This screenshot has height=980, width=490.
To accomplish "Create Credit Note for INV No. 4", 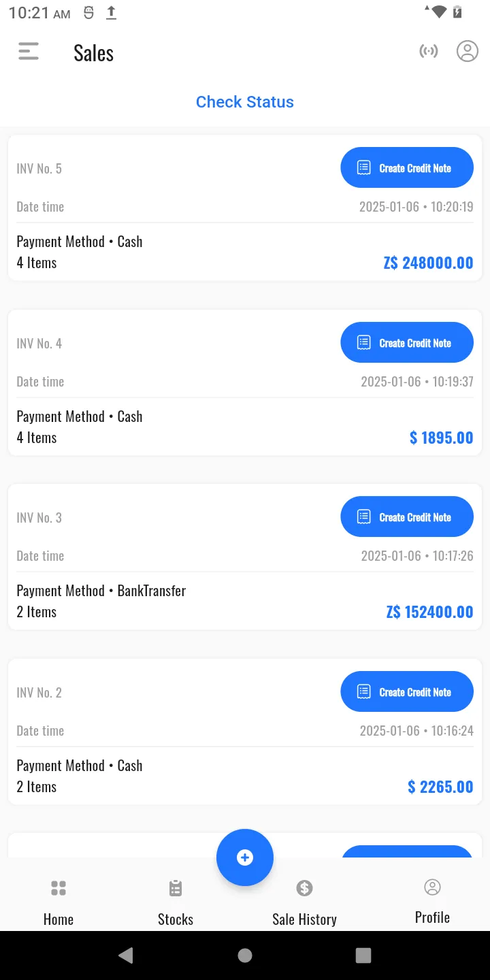I will pyautogui.click(x=407, y=342).
